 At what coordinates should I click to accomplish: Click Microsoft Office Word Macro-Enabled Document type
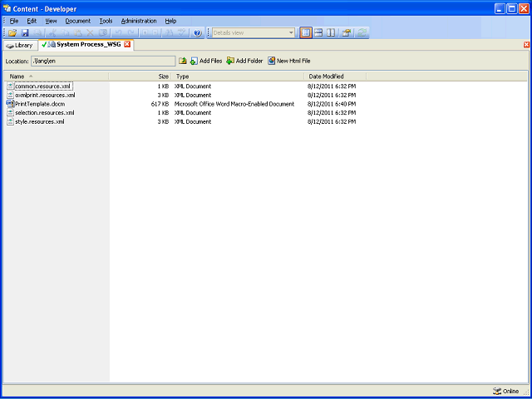(234, 104)
